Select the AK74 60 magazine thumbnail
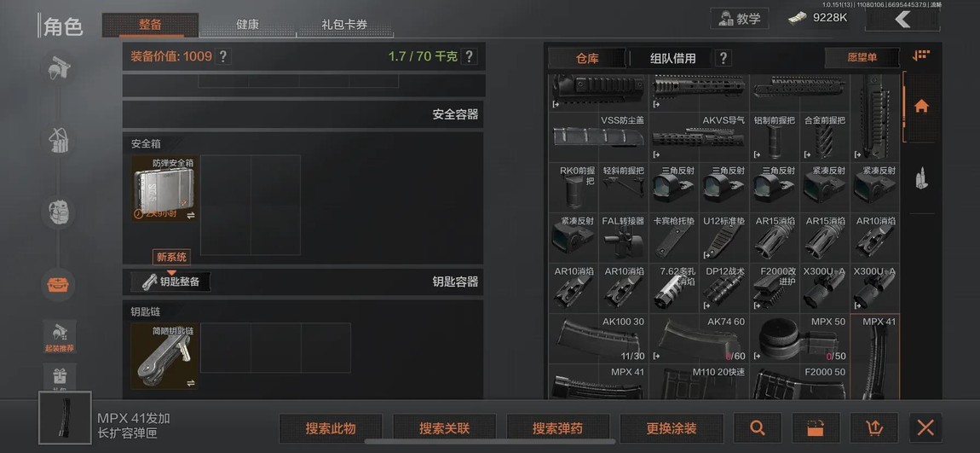The height and width of the screenshot is (453, 980). click(700, 339)
